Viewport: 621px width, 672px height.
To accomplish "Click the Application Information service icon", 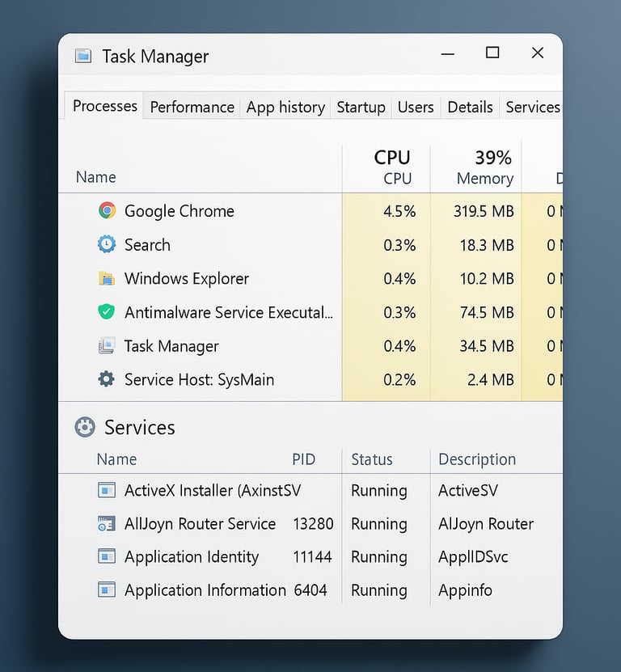I will point(106,590).
